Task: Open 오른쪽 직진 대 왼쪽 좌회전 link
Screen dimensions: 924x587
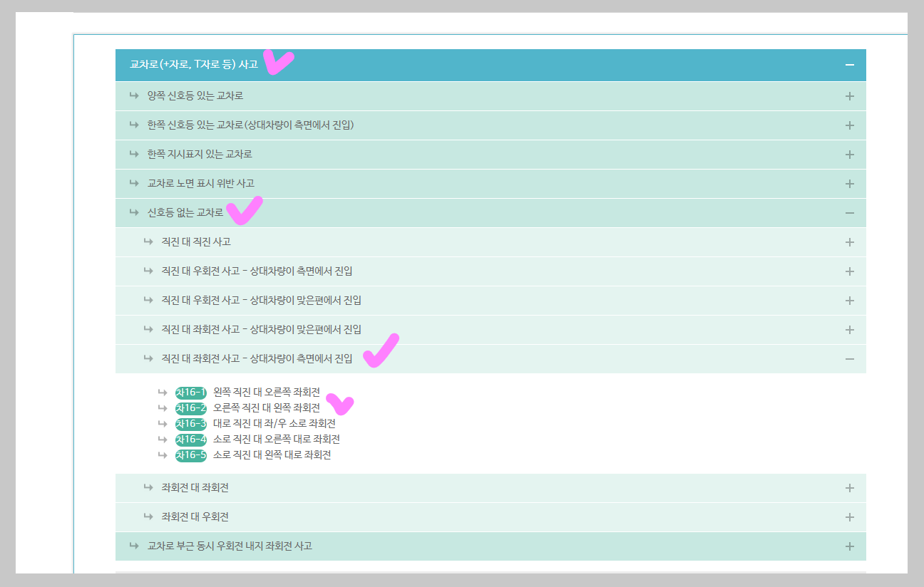Action: tap(267, 408)
